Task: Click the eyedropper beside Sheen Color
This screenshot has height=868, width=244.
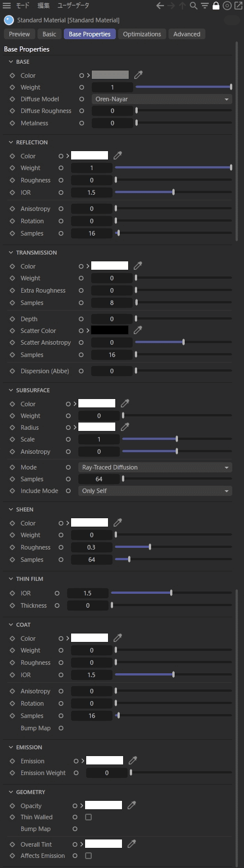Action: (x=118, y=523)
